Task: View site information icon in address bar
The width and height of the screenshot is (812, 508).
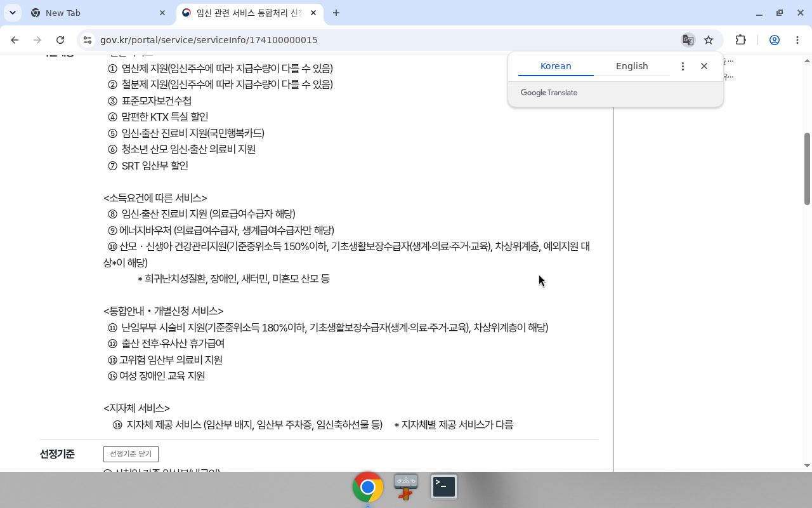Action: tap(88, 40)
